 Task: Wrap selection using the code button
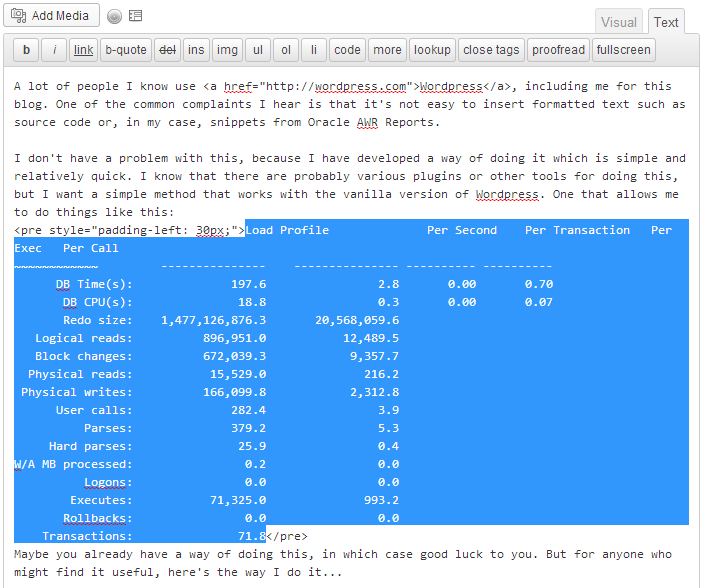pyautogui.click(x=347, y=50)
